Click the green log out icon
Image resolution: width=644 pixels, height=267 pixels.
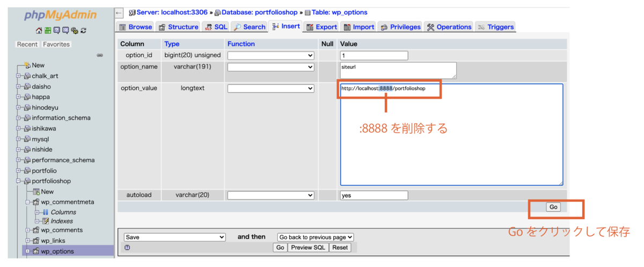click(48, 31)
